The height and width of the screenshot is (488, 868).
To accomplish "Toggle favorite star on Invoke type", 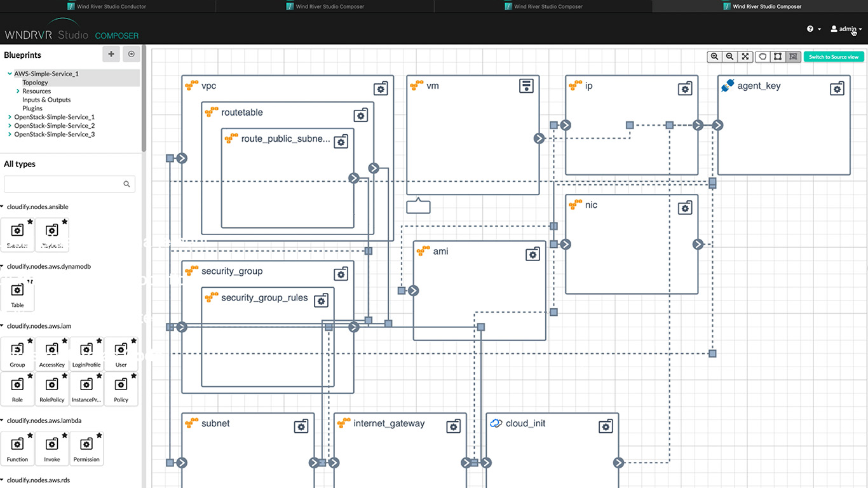I will 64,436.
